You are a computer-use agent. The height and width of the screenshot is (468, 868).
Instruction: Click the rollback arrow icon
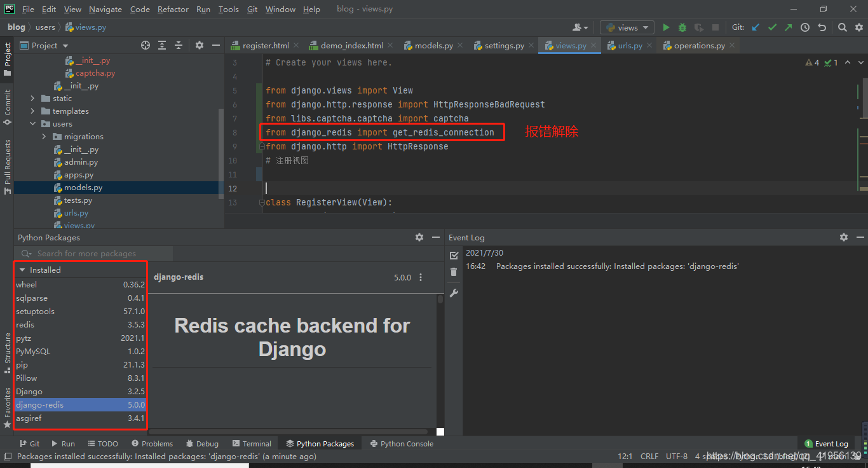822,27
